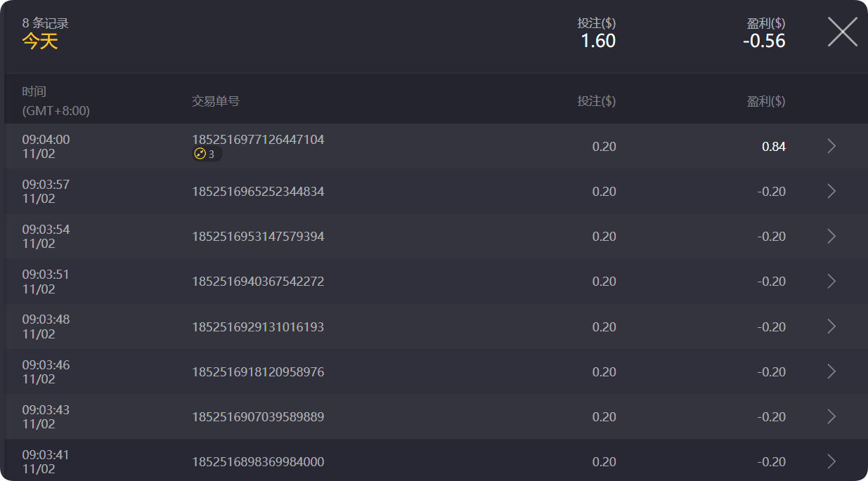Open chevron for the 09:03:54 record
This screenshot has width=868, height=481.
pyautogui.click(x=831, y=236)
